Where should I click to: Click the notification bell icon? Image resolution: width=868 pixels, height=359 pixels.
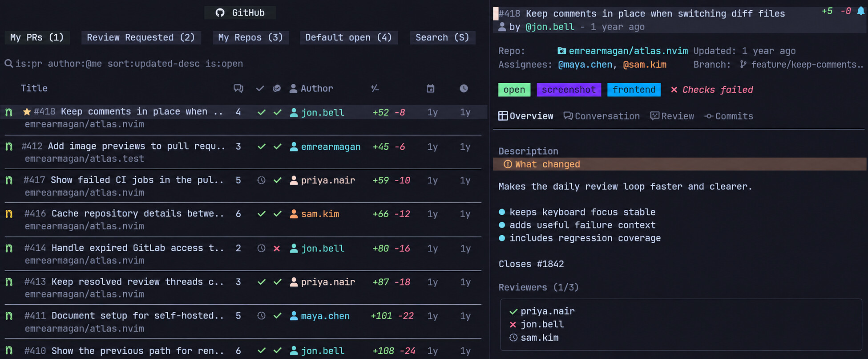[861, 11]
